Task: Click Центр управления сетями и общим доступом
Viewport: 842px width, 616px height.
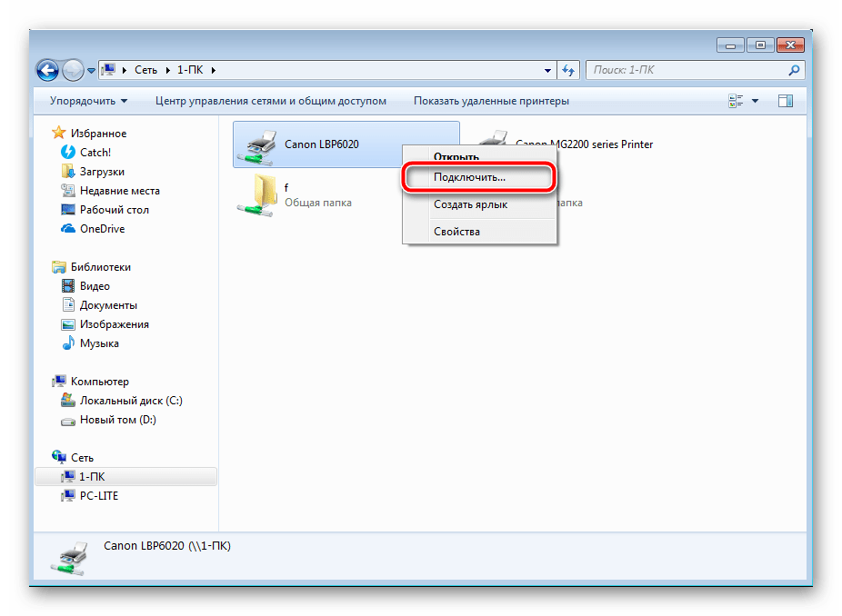Action: point(270,101)
